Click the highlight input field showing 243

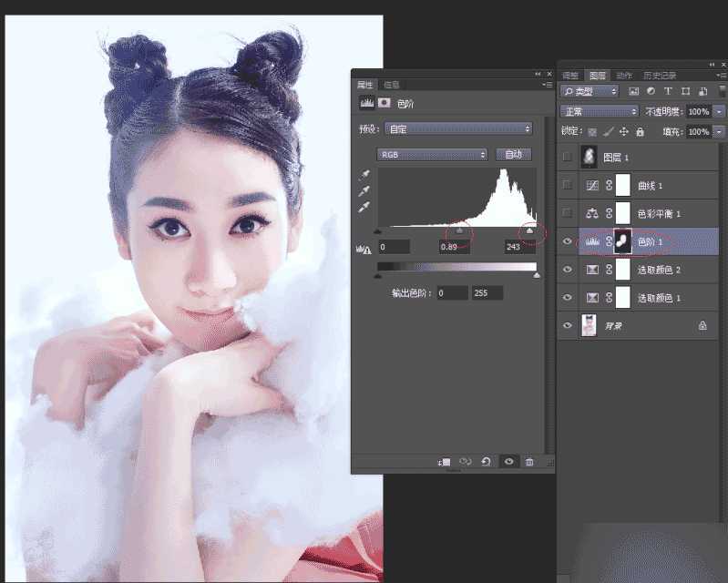click(x=520, y=247)
